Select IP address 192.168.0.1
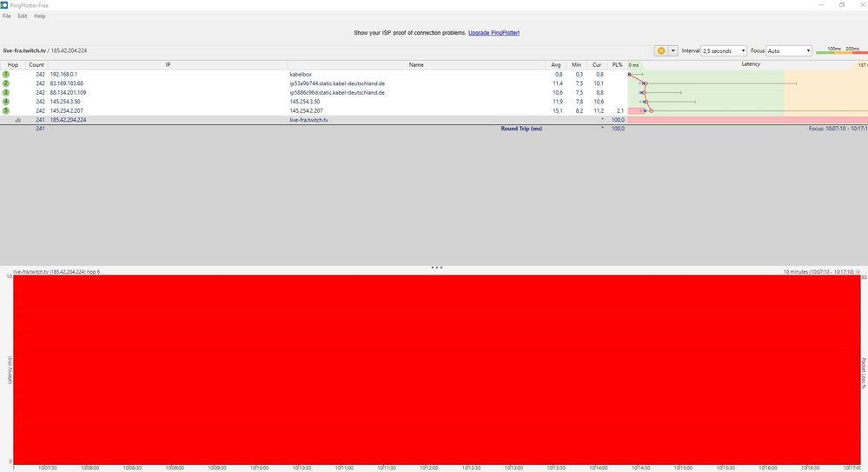Screen dimensions: 868x472 (x=63, y=74)
